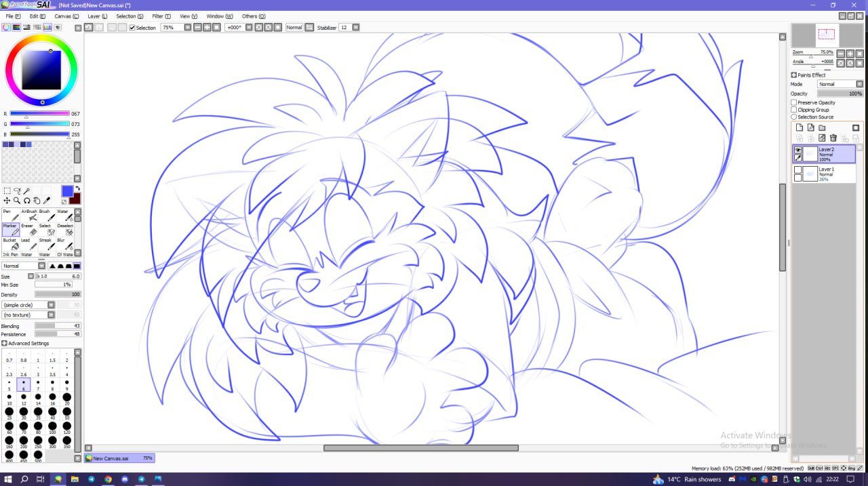Viewport: 868px width, 486px height.
Task: Open the Filter menu
Action: pyautogui.click(x=161, y=16)
